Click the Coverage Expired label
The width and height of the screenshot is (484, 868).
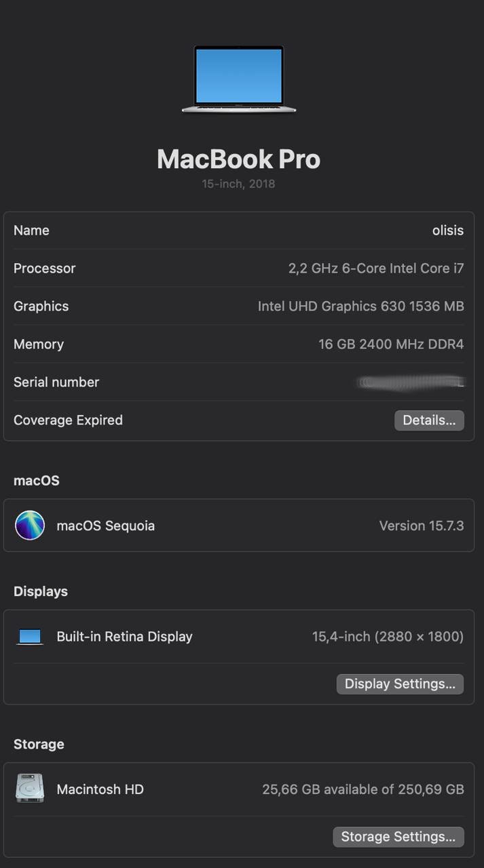point(68,420)
